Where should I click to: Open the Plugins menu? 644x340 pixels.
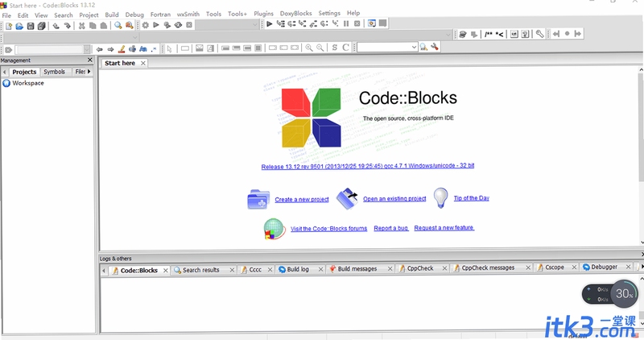tap(263, 14)
